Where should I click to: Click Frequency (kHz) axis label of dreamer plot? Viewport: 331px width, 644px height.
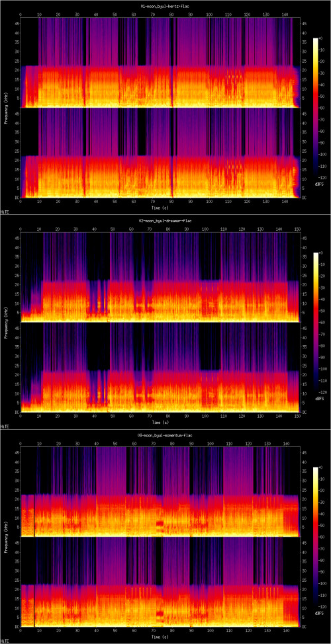pos(7,323)
